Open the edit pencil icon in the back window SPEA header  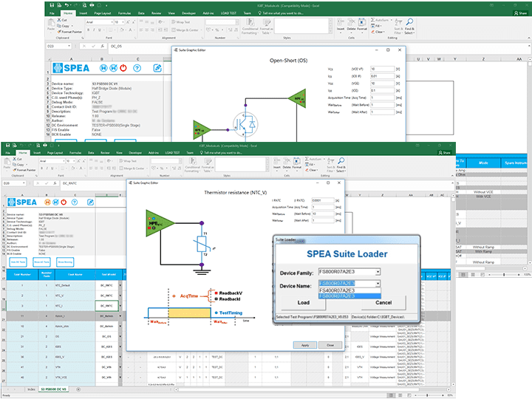coord(157,68)
